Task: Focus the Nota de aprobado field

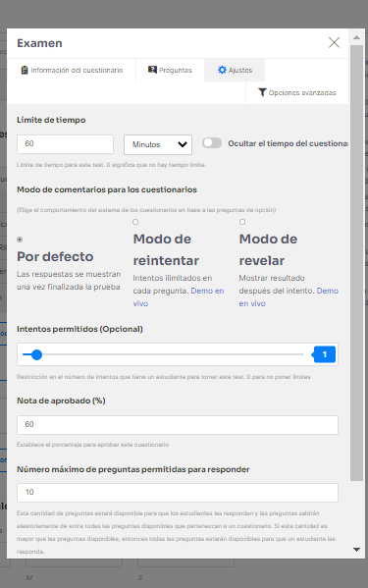Action: pyautogui.click(x=178, y=425)
